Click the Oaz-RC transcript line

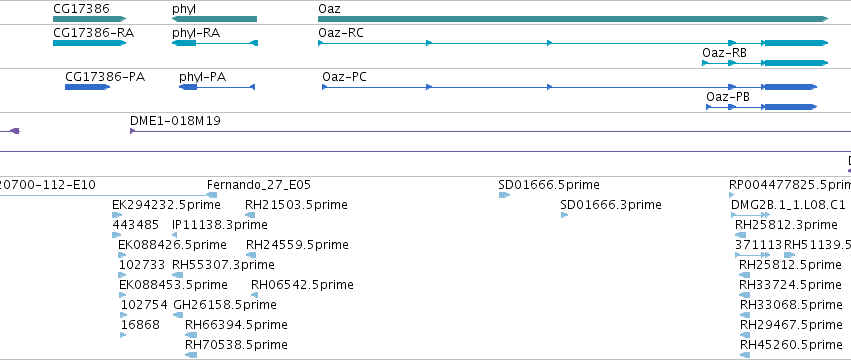tap(573, 43)
